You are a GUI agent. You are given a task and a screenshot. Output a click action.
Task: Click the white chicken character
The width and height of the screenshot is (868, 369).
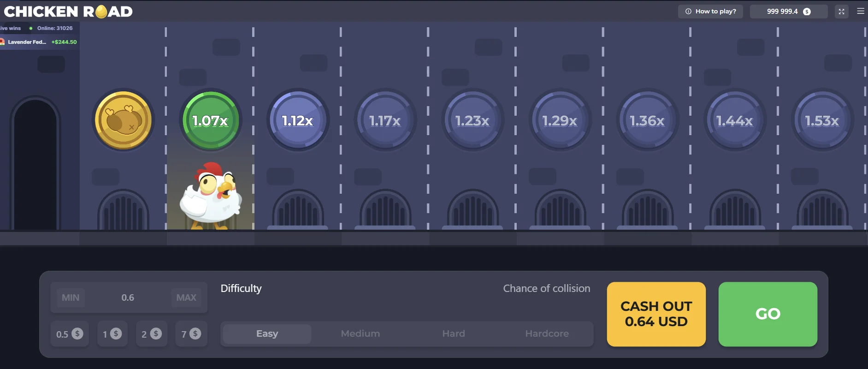[211, 196]
